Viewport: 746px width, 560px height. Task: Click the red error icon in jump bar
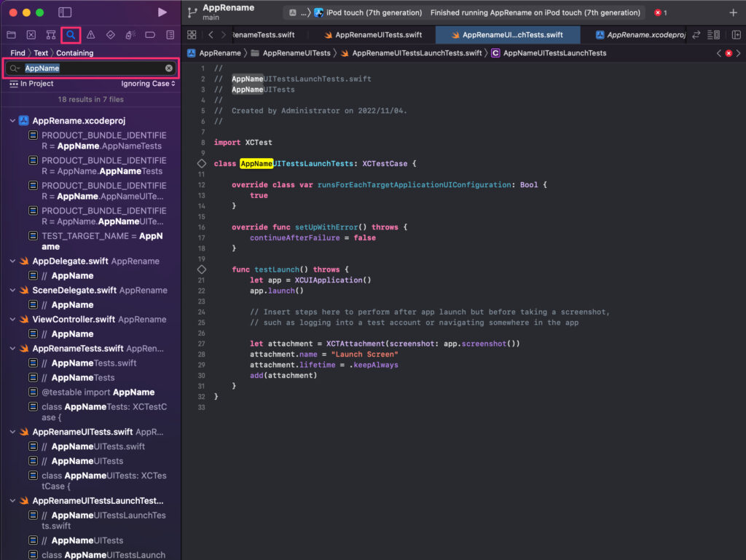coord(729,53)
